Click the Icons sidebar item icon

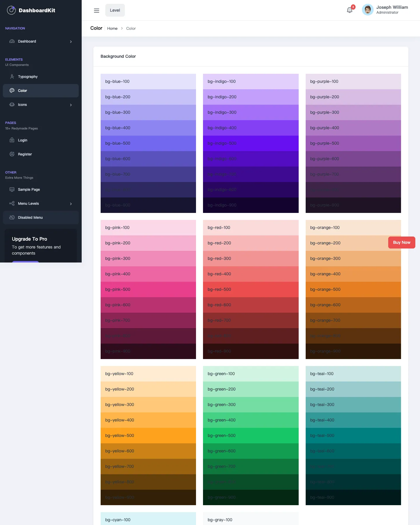pyautogui.click(x=12, y=105)
